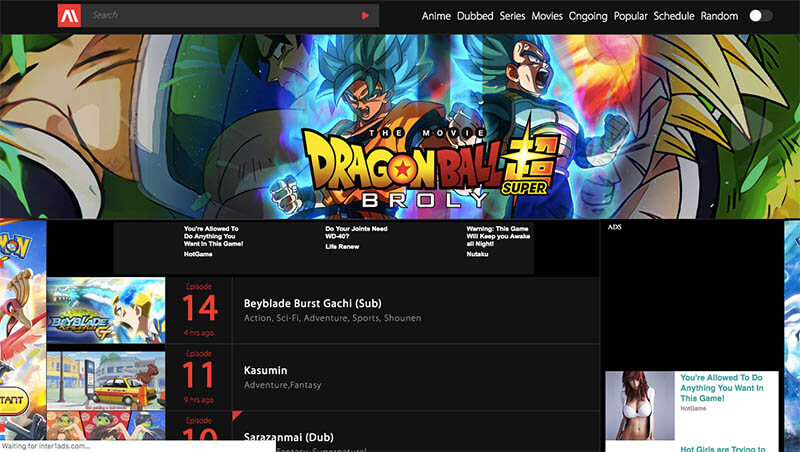Click the red site logo icon

[69, 15]
